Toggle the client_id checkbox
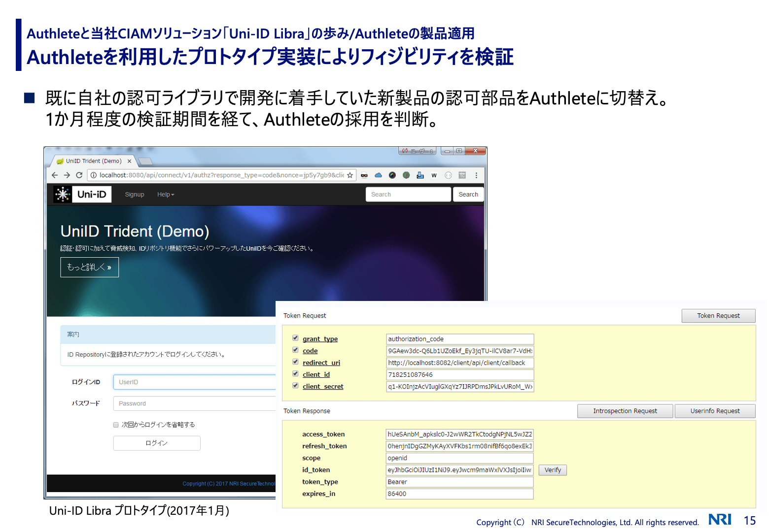The width and height of the screenshot is (769, 532). 295,373
